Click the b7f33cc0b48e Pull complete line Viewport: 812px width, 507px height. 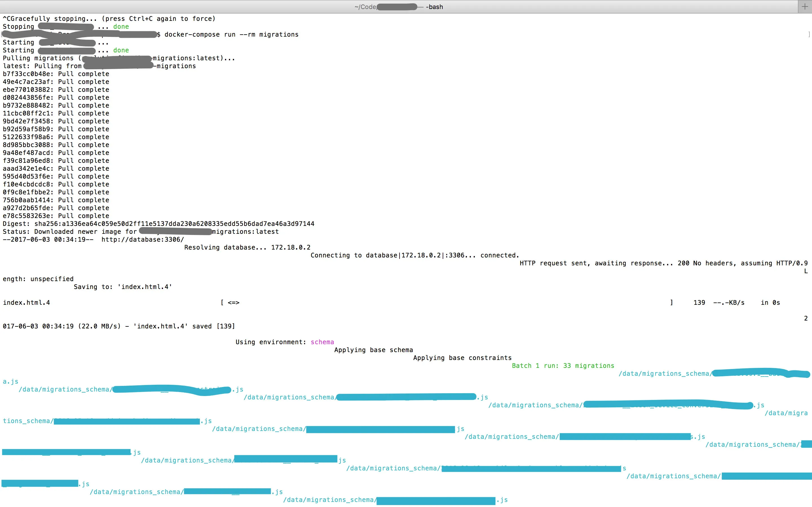point(56,74)
